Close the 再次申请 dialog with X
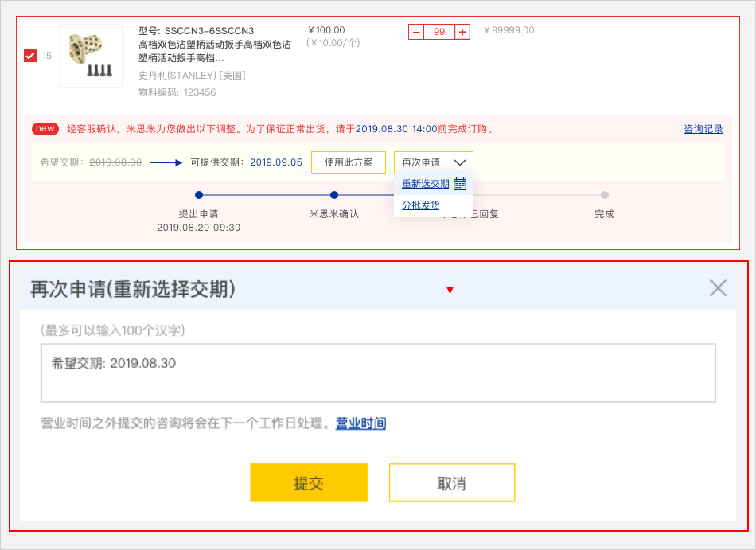Screen dimensions: 756x550 718,288
